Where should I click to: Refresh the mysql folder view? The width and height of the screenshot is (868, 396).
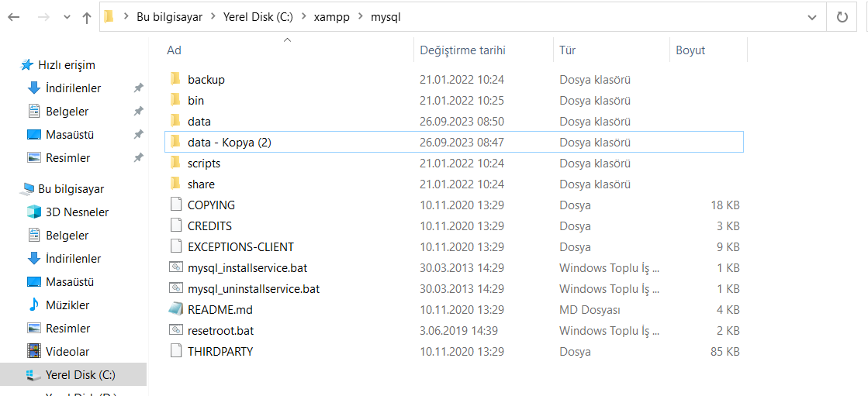(842, 17)
